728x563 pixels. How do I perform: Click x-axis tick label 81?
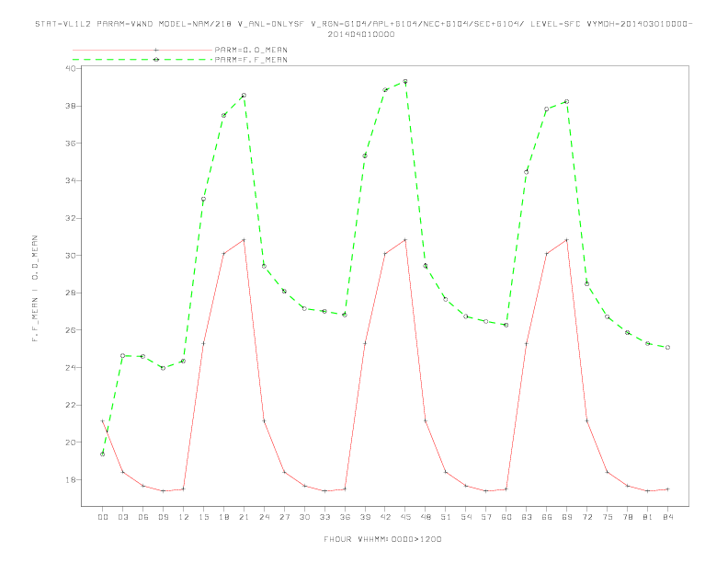[x=648, y=517]
